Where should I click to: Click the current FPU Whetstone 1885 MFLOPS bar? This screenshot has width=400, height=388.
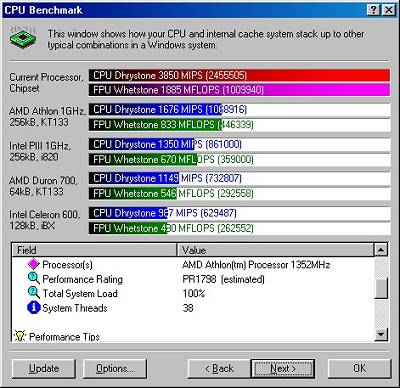point(239,90)
